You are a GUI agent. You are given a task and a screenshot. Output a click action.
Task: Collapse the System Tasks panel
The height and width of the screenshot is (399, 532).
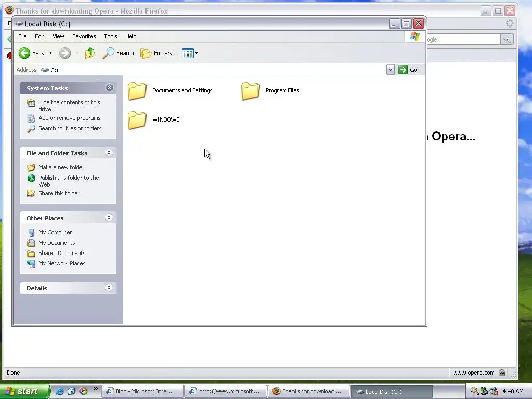click(109, 88)
